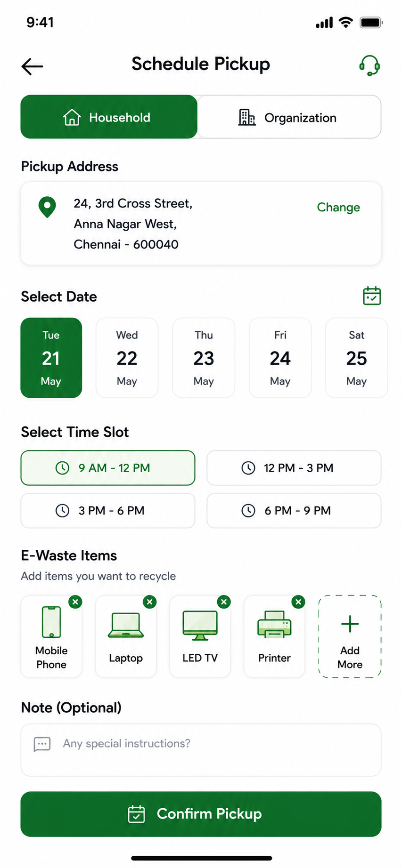This screenshot has width=402, height=868.
Task: Select Fri 24 May date card
Action: [280, 358]
